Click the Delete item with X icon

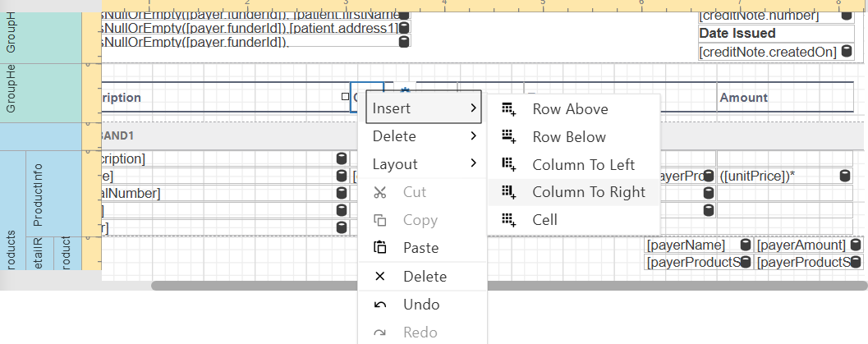pos(424,277)
